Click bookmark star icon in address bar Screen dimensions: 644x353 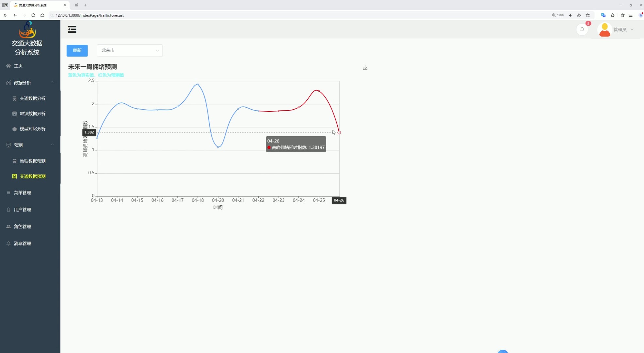588,15
